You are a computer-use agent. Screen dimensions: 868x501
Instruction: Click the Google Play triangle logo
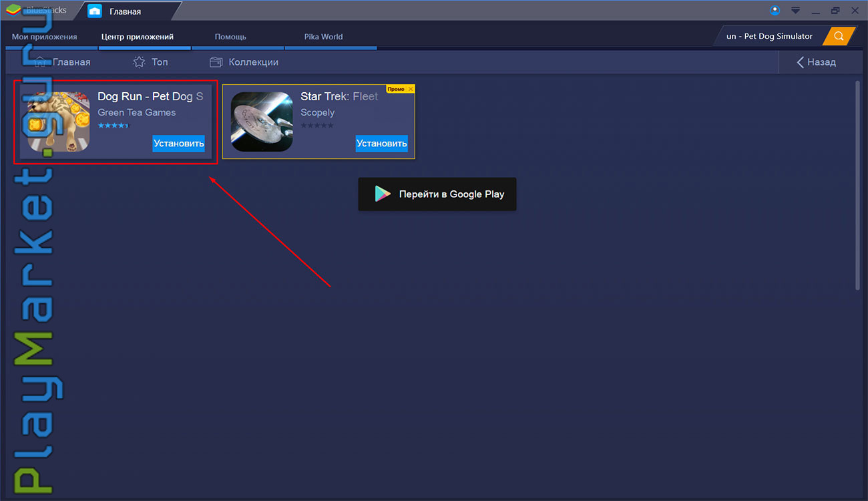coord(383,194)
